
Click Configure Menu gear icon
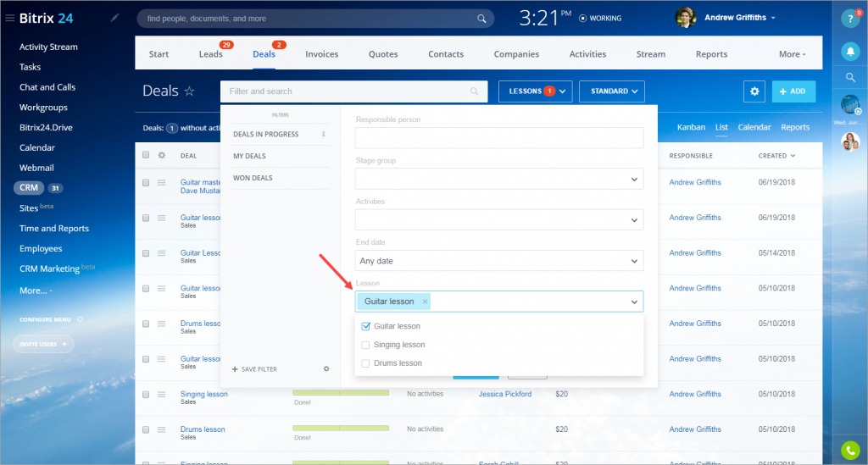tap(81, 319)
